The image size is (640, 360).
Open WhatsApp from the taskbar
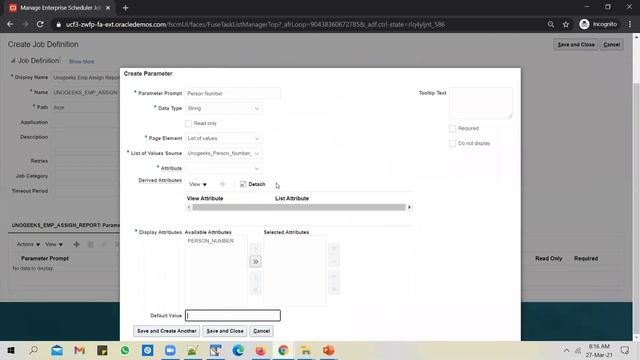tap(125, 351)
